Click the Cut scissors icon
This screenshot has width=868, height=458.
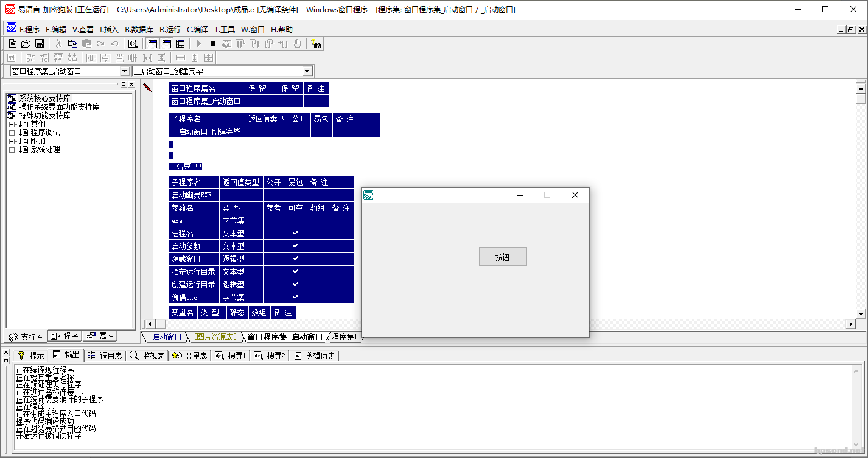(x=58, y=43)
